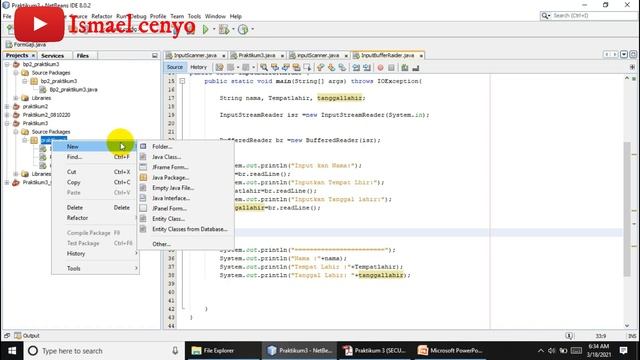The height and width of the screenshot is (360, 640).
Task: Click the Comment editor toolbar icon
Action: 404,67
